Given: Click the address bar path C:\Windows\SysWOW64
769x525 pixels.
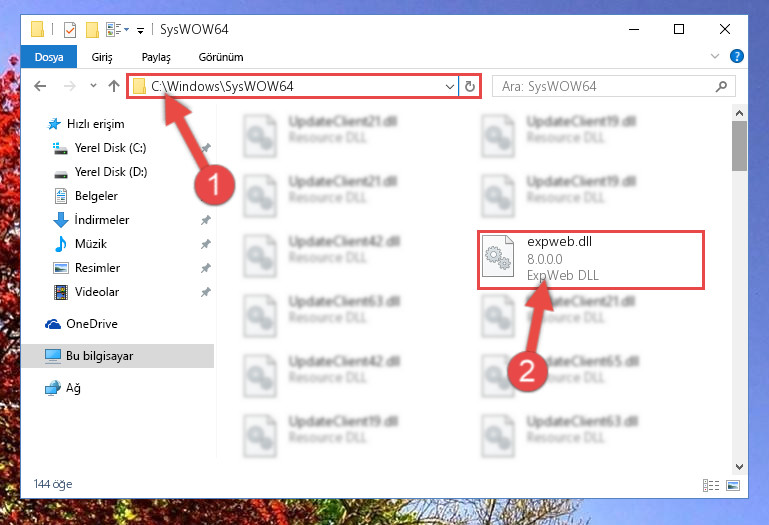Looking at the screenshot, I should point(222,86).
